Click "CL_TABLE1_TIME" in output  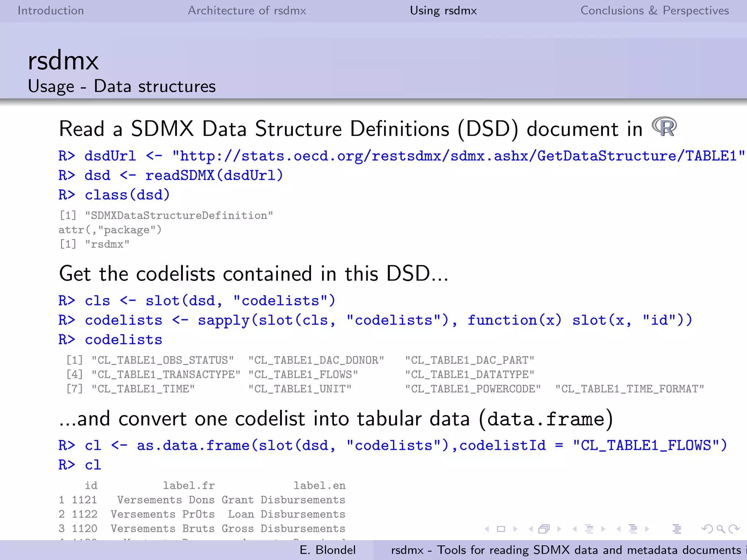143,389
